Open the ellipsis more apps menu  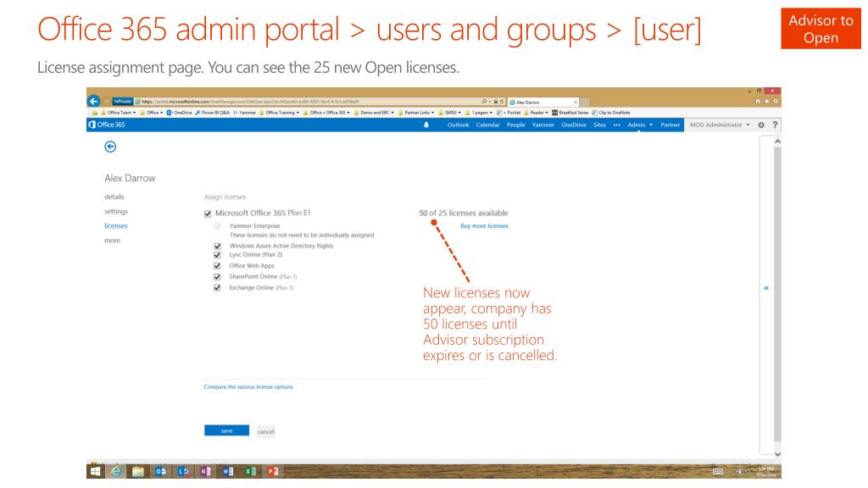tap(617, 125)
